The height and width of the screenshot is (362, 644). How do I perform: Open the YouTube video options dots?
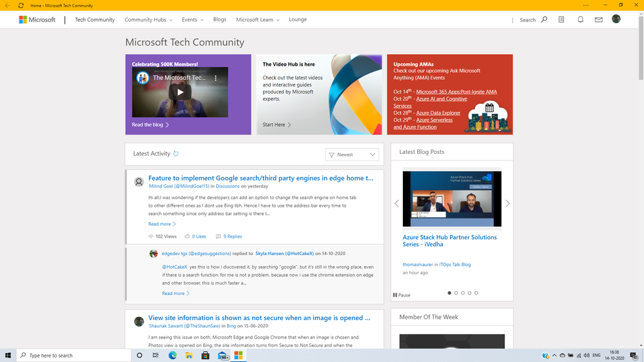(x=215, y=77)
